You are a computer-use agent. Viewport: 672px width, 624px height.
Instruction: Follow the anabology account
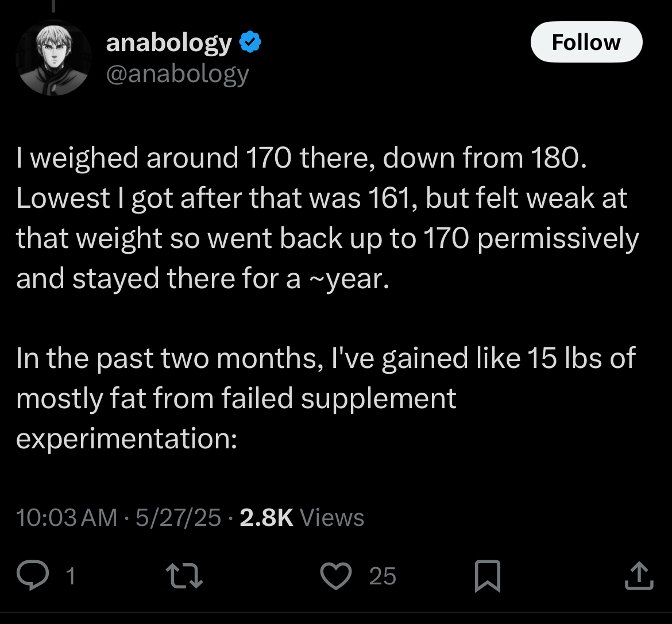pos(586,42)
